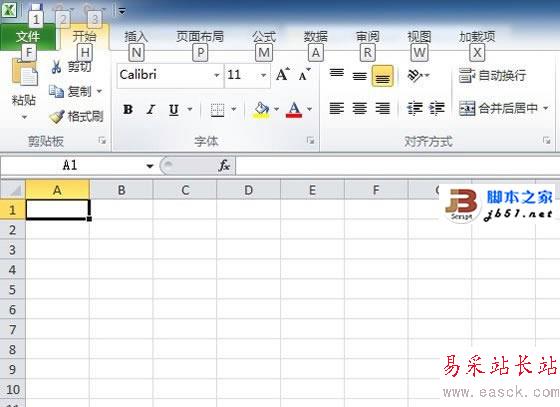
Task: Open the Name Box dropdown arrow
Action: coord(150,166)
